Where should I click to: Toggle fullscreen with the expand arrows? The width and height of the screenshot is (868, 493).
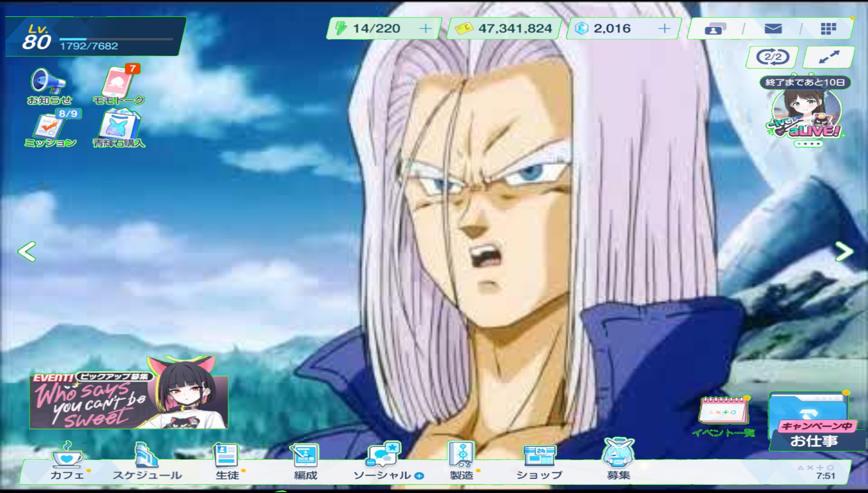[828, 58]
